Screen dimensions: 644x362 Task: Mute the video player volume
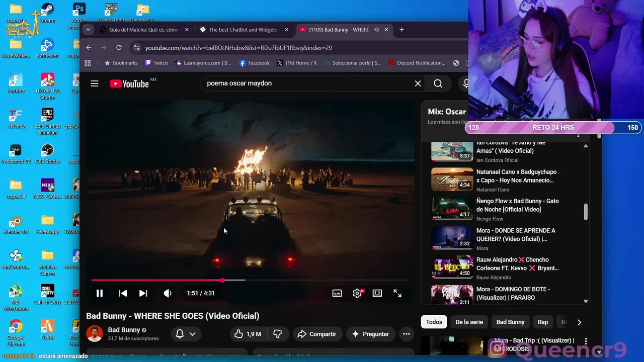(x=168, y=293)
